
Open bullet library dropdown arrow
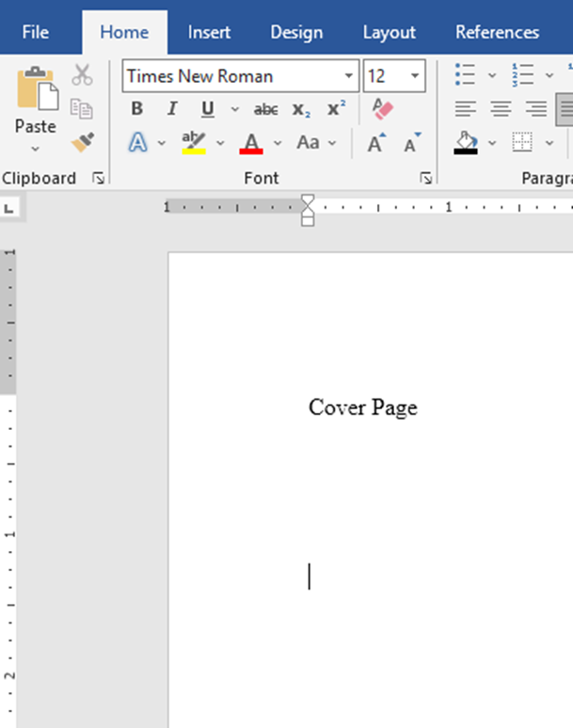point(492,75)
